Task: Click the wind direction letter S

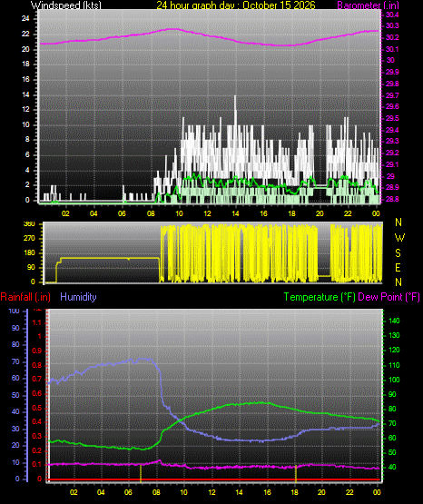Action: tap(398, 253)
